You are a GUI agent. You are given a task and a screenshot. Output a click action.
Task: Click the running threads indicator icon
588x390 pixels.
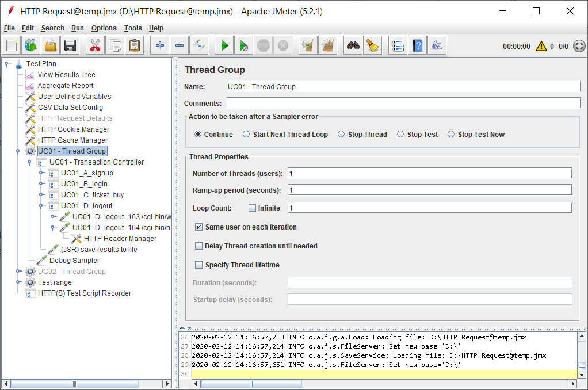pos(579,46)
